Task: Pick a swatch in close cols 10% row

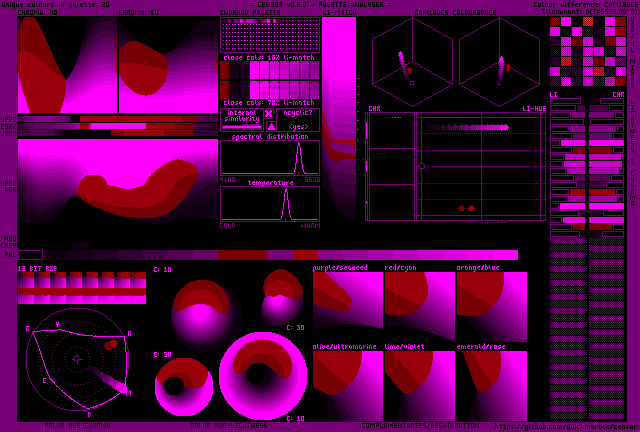Action: coord(270,82)
